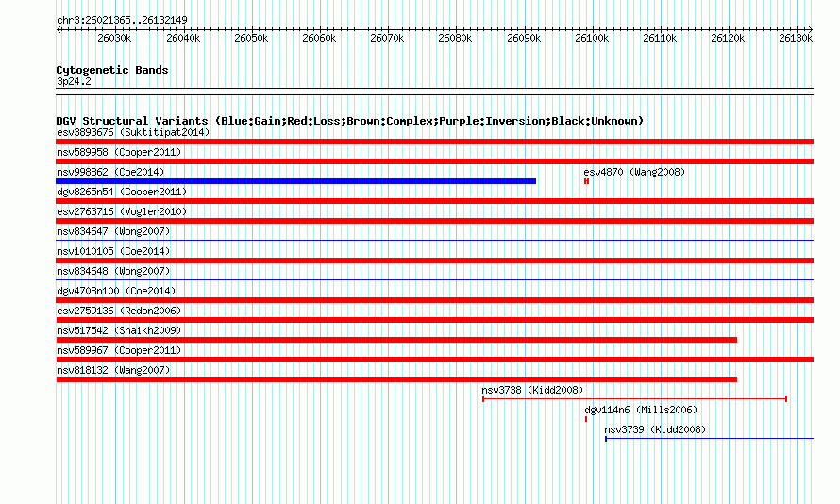
Task: Click the red loss bar under nsv589958
Action: (434, 161)
